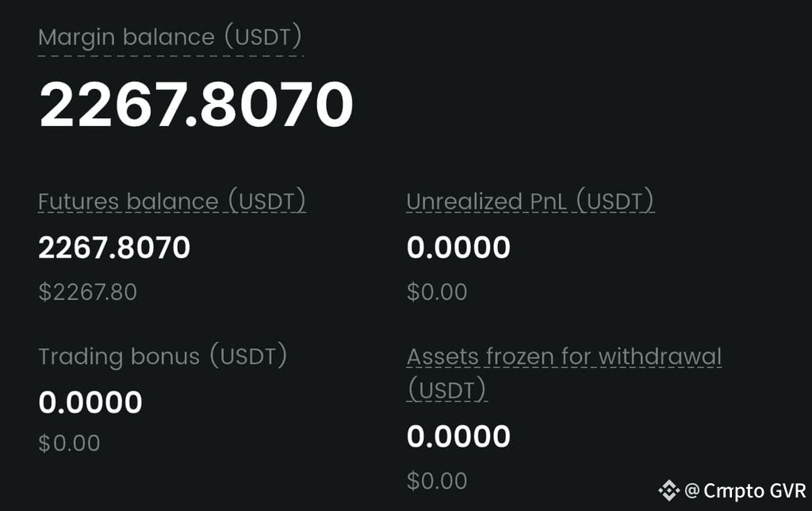Open the Assets frozen for withdrawal label
812x511 pixels.
click(564, 373)
